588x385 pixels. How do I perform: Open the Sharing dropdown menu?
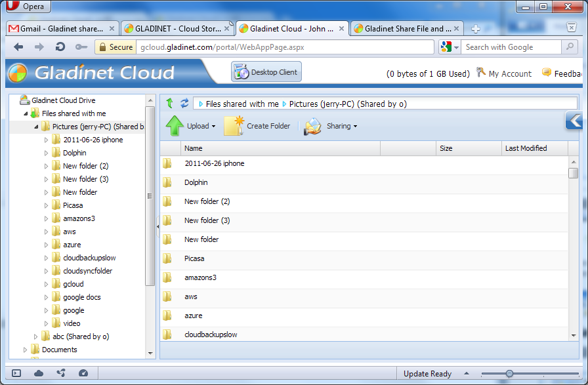tap(330, 126)
